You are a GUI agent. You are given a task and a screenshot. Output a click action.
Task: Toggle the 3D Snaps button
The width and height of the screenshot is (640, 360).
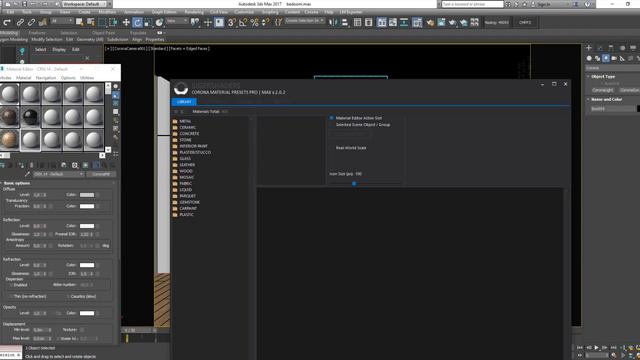point(231,22)
